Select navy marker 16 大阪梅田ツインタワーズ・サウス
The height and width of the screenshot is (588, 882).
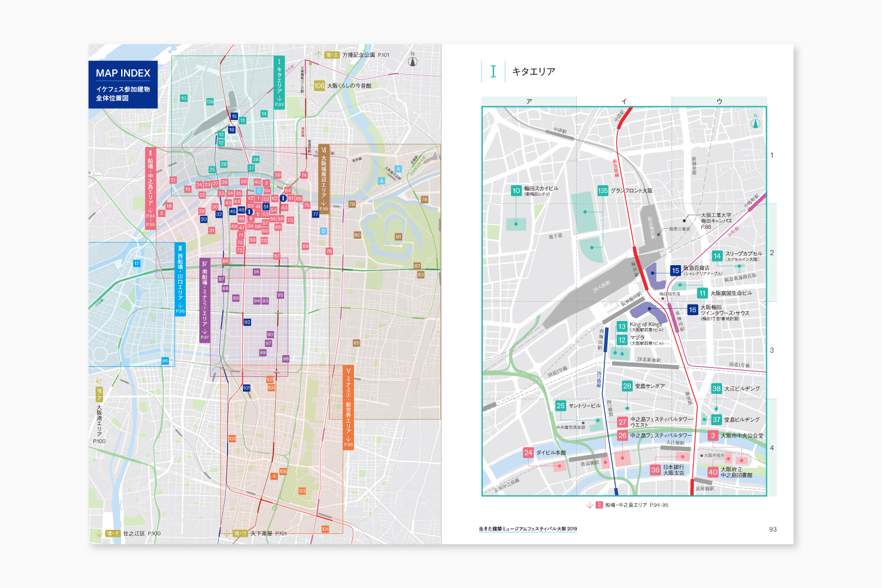pos(693,309)
